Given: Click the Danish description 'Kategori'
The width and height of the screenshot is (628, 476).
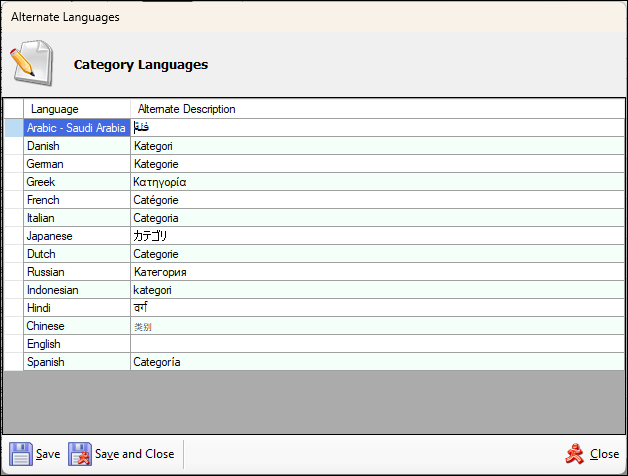Looking at the screenshot, I should (x=153, y=146).
